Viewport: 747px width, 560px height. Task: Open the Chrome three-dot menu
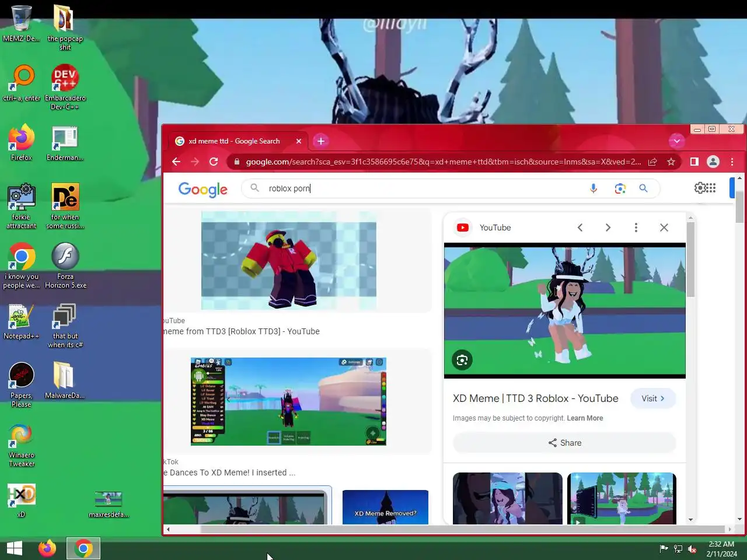(x=732, y=162)
